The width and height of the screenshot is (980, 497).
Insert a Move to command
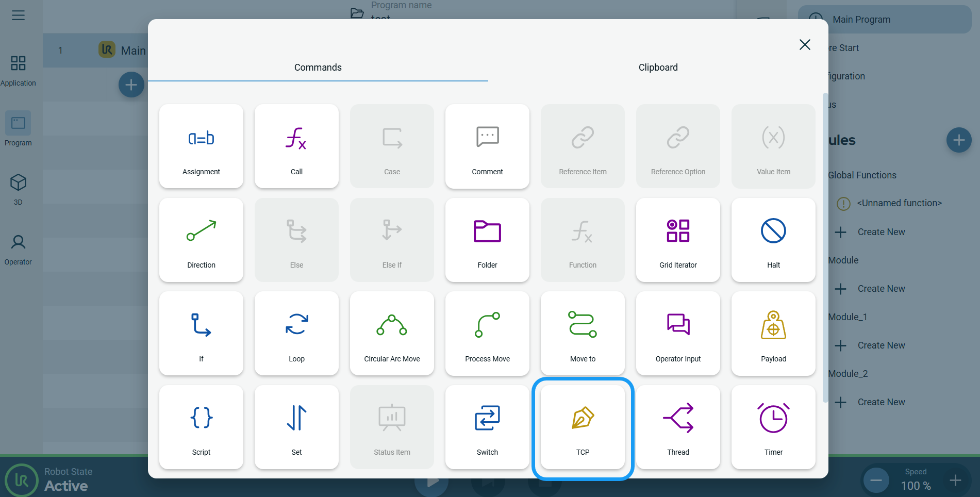(583, 334)
